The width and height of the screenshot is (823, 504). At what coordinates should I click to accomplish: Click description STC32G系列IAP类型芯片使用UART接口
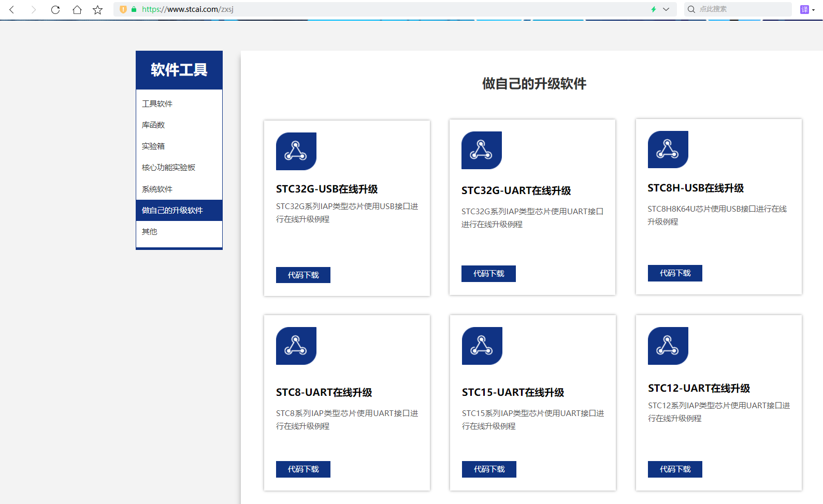tap(532, 218)
